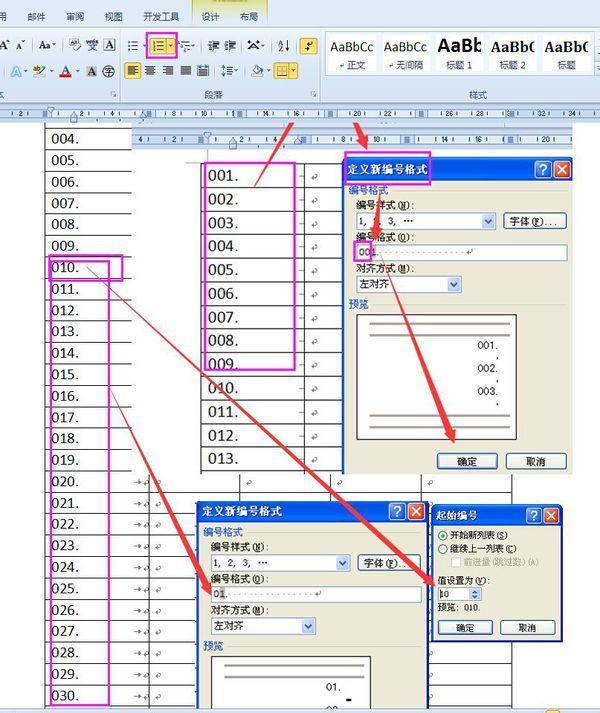
Task: Open the 设计 ribbon tab
Action: [x=210, y=17]
